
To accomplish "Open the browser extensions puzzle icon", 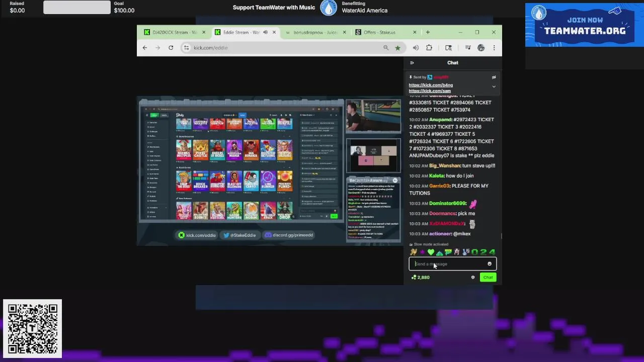I will pos(429,48).
